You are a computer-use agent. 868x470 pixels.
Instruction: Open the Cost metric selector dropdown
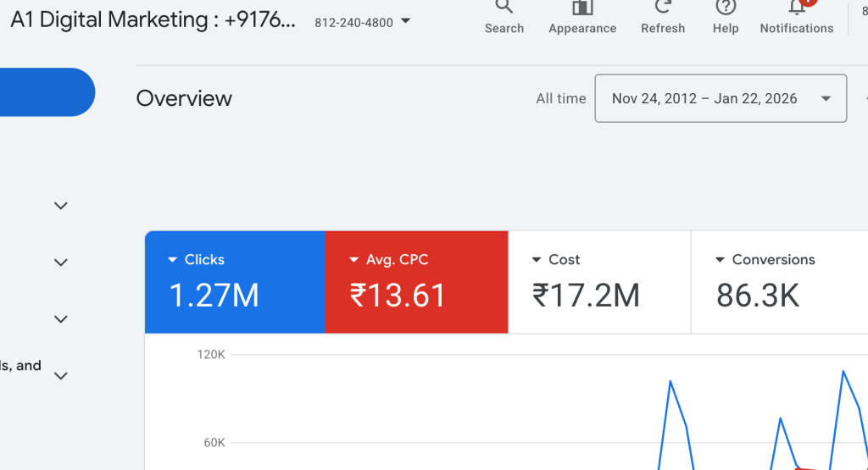click(537, 260)
